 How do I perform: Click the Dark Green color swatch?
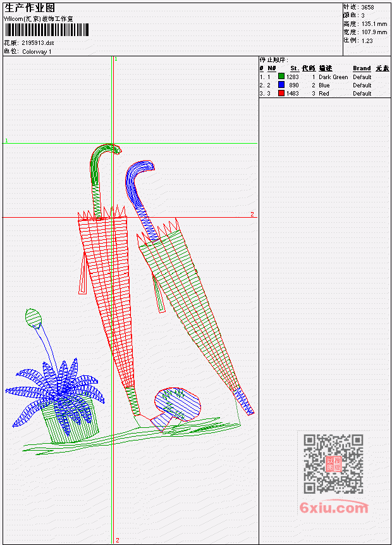pyautogui.click(x=281, y=77)
